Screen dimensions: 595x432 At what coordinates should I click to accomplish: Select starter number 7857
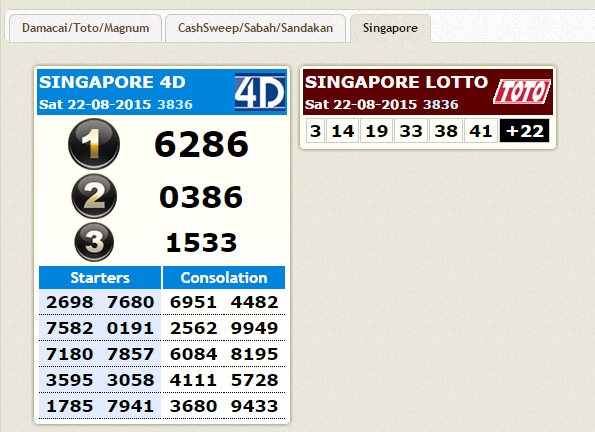(131, 354)
